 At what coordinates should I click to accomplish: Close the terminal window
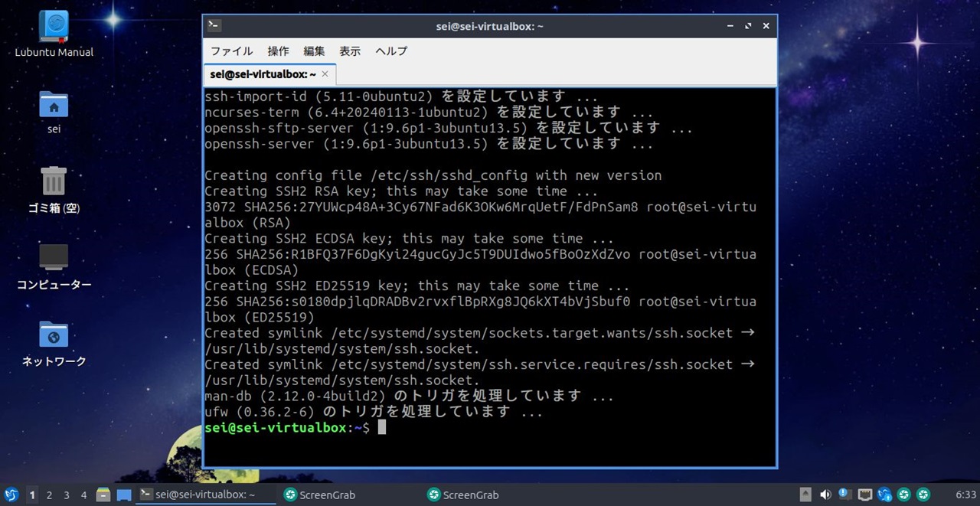pyautogui.click(x=766, y=25)
